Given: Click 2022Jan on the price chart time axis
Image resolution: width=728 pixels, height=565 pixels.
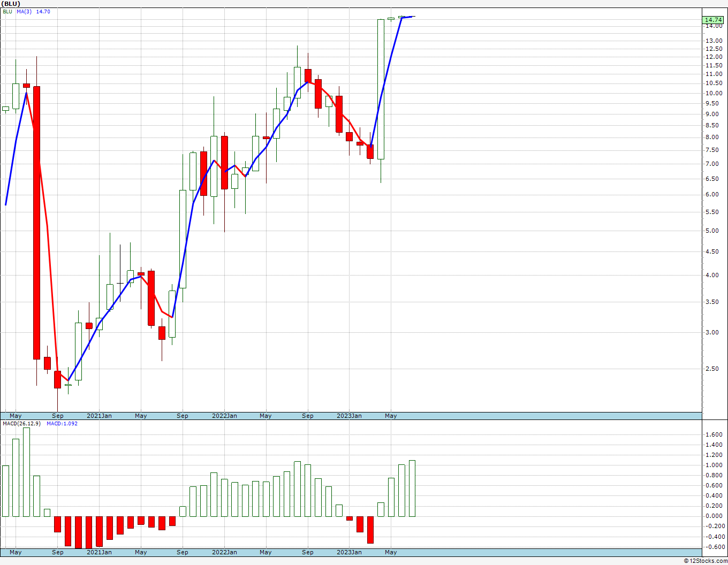Looking at the screenshot, I should (x=225, y=416).
